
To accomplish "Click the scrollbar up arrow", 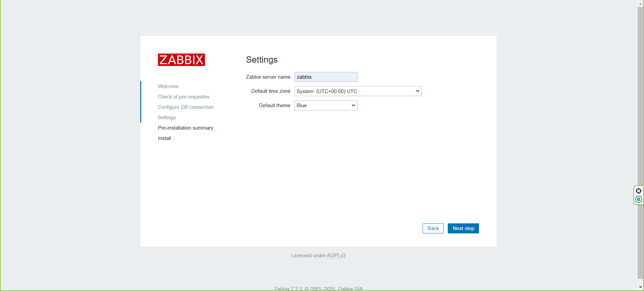I will click(x=640, y=3).
